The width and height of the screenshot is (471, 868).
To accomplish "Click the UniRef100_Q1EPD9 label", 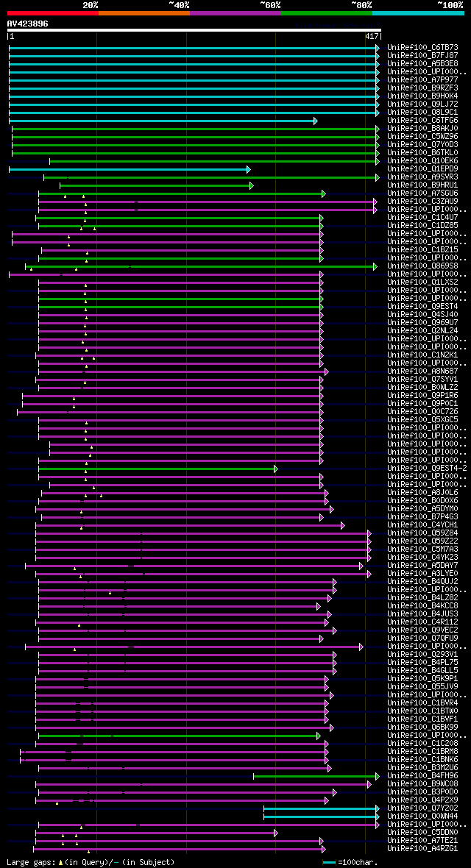I will 422,169.
